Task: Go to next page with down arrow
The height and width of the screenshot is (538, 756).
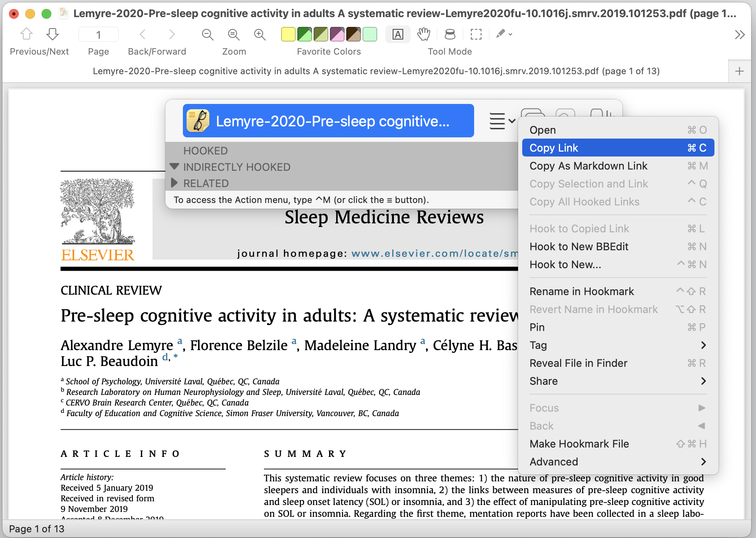Action: click(x=53, y=34)
